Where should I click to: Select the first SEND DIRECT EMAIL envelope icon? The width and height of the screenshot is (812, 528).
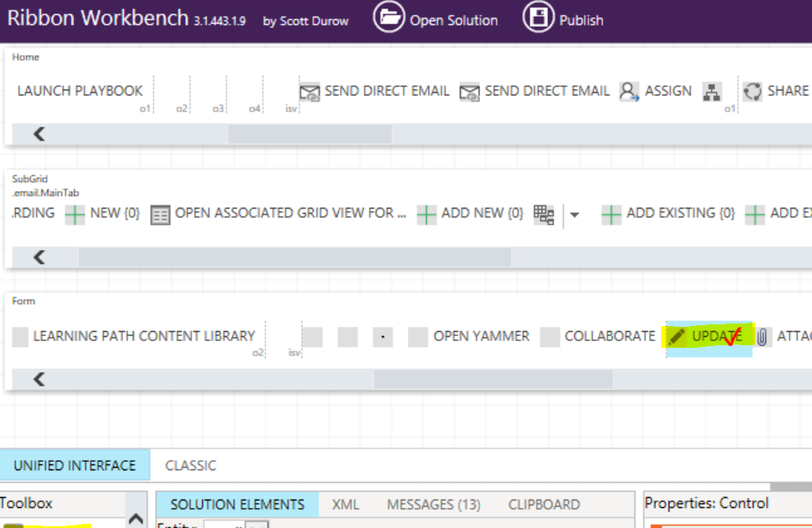click(x=311, y=91)
